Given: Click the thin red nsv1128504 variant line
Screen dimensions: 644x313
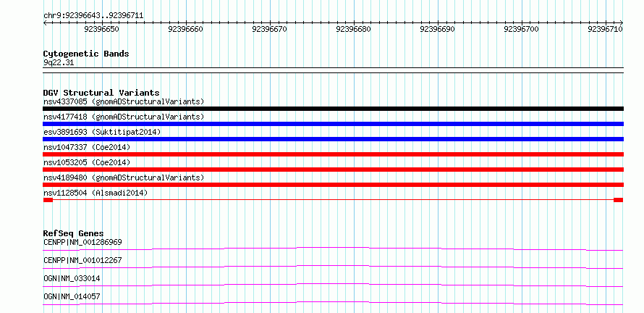Looking at the screenshot, I should (333, 200).
